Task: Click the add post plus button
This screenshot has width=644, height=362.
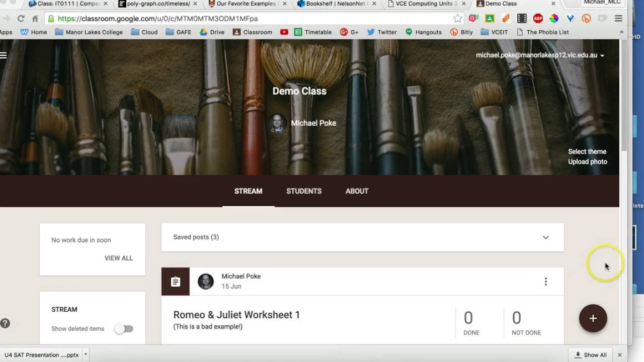Action: point(593,318)
